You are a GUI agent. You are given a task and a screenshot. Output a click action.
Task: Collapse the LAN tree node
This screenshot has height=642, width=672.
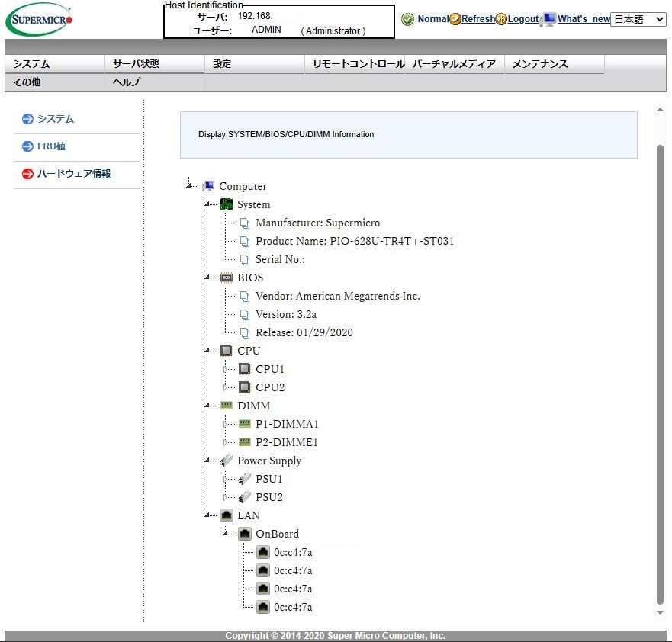coord(207,515)
